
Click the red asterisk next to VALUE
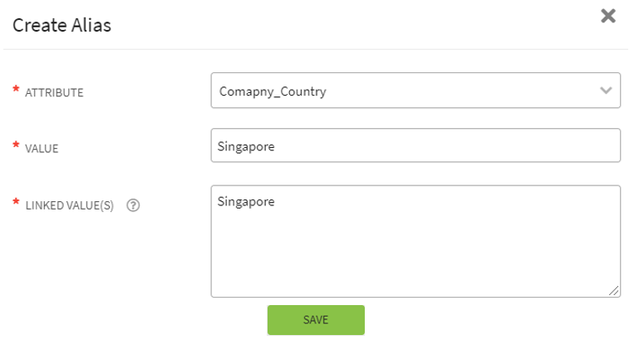16,146
